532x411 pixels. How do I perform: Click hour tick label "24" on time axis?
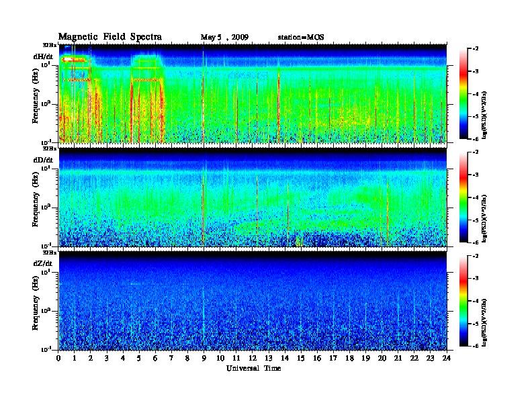click(x=447, y=358)
